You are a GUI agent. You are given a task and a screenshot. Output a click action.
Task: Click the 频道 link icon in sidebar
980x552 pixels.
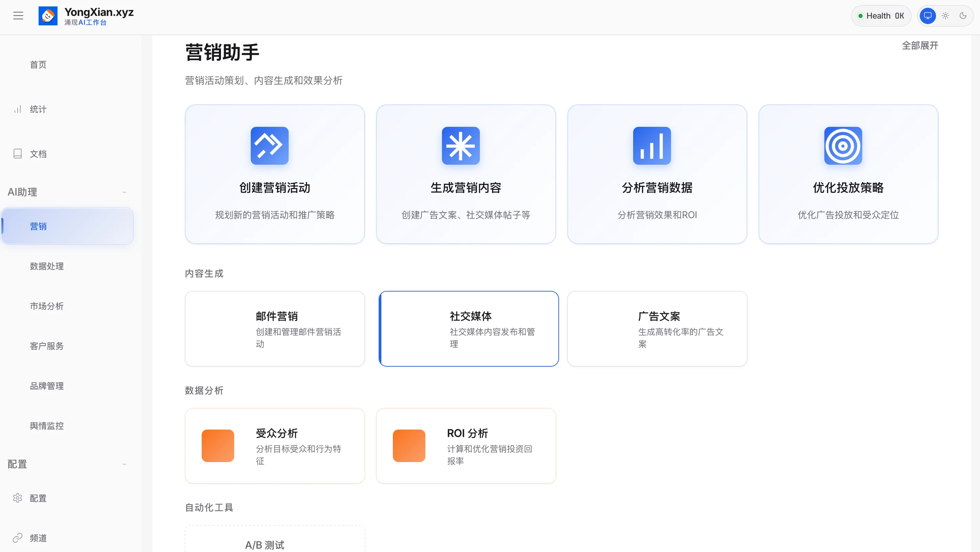(18, 537)
